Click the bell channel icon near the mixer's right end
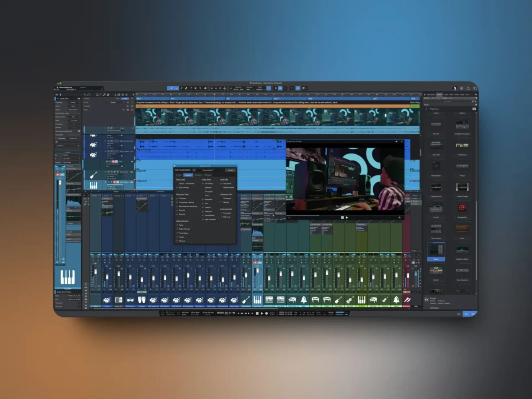532x399 pixels. click(x=396, y=300)
